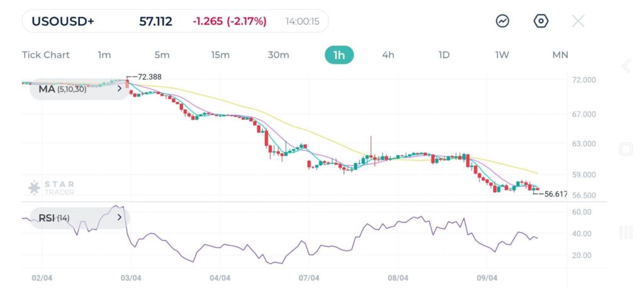Expand the RSI (14) indicator panel

coord(119,218)
